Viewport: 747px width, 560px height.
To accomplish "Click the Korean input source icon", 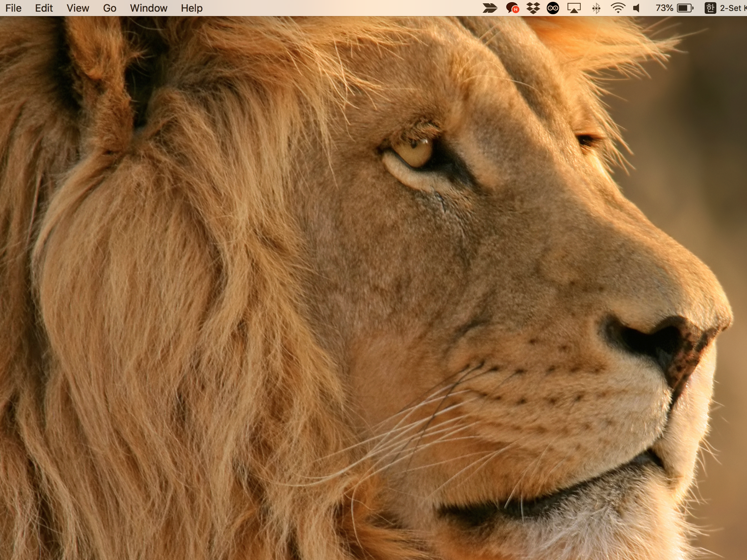I will (x=710, y=8).
